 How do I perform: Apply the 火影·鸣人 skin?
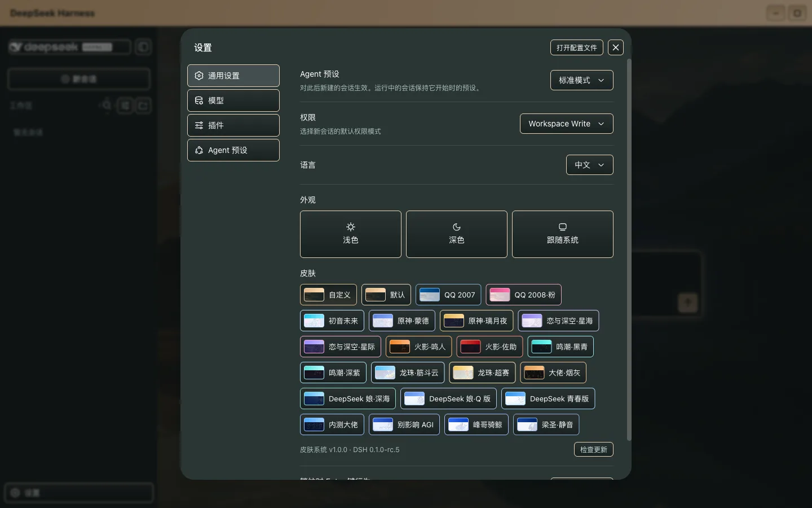(418, 347)
